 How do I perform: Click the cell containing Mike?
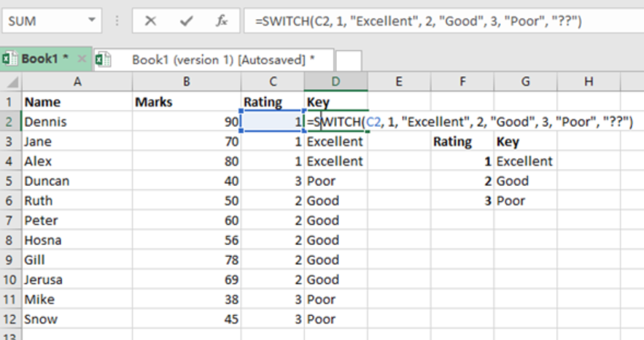pyautogui.click(x=77, y=299)
